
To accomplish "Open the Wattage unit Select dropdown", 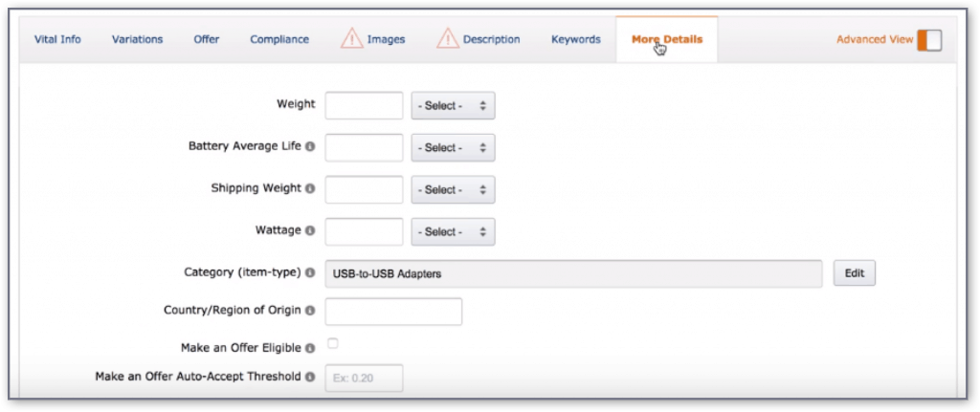I will [x=453, y=231].
